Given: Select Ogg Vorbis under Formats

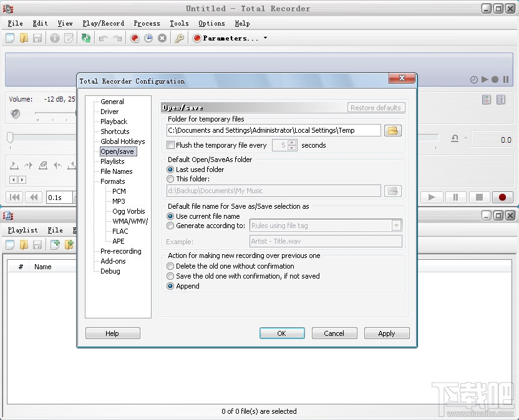Looking at the screenshot, I should [129, 211].
